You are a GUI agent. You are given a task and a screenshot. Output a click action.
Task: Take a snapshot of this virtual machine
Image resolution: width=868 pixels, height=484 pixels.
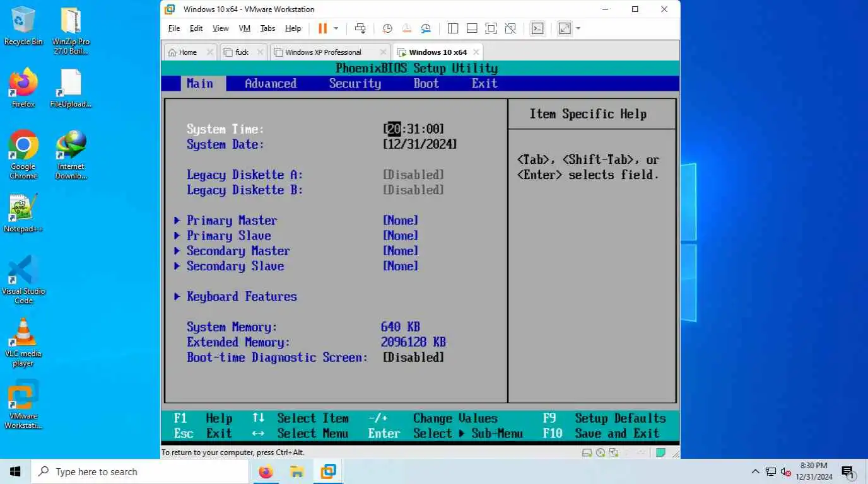coord(387,28)
